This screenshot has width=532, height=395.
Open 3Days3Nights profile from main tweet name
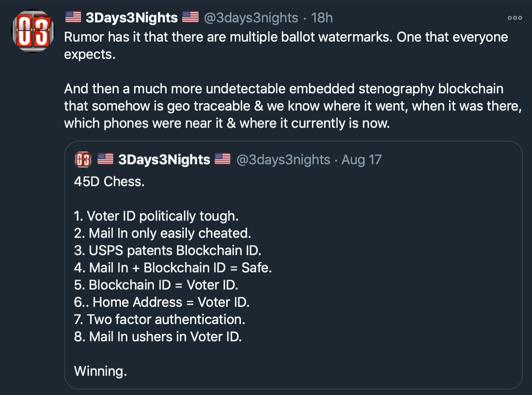[131, 17]
